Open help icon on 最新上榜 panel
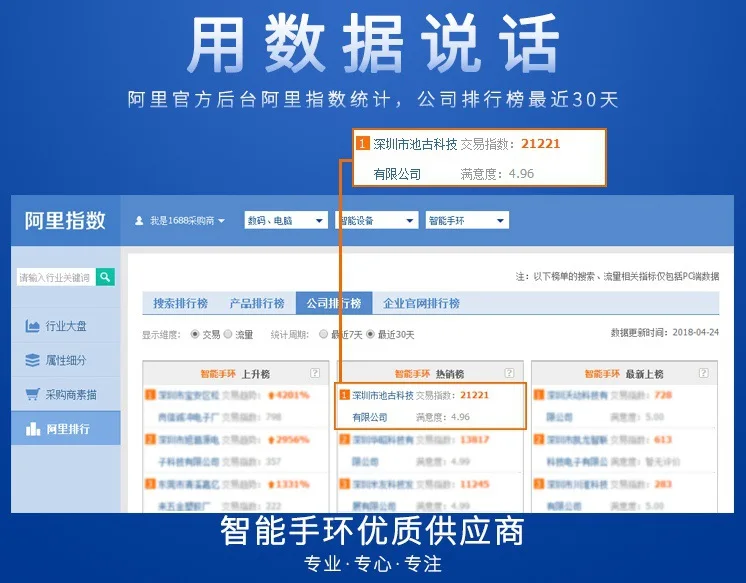 click(x=703, y=373)
